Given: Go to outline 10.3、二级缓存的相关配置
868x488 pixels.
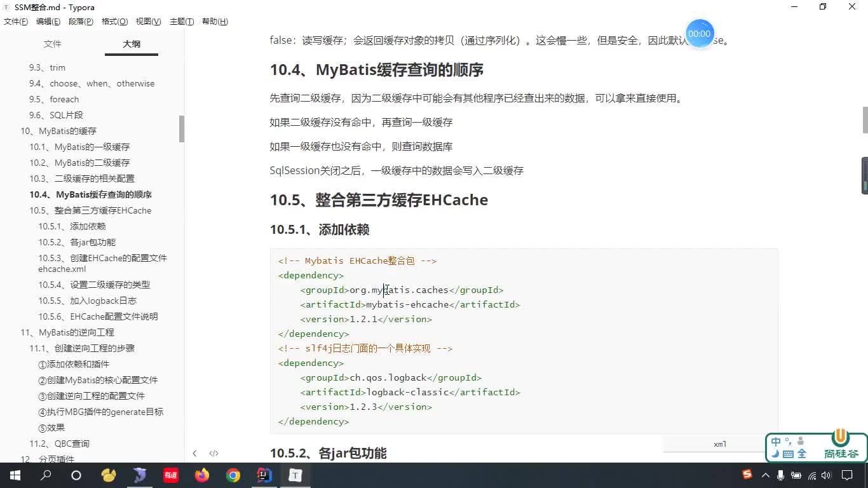Looking at the screenshot, I should point(82,179).
